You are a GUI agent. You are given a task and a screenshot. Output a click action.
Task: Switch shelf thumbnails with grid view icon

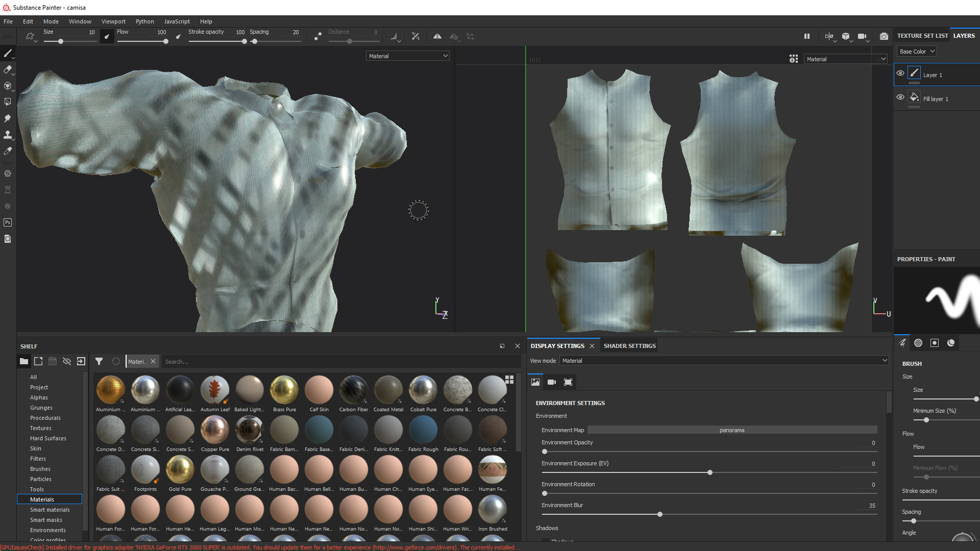click(x=509, y=380)
